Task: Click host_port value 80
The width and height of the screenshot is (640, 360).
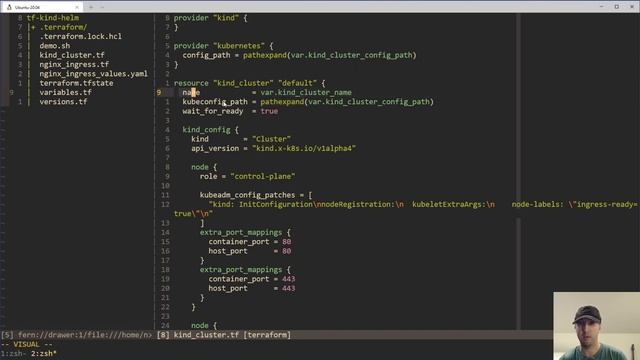Action: 287,251
